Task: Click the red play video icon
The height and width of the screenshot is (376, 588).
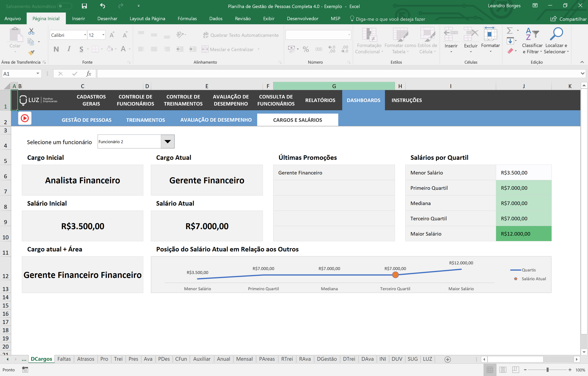Action: click(x=25, y=118)
